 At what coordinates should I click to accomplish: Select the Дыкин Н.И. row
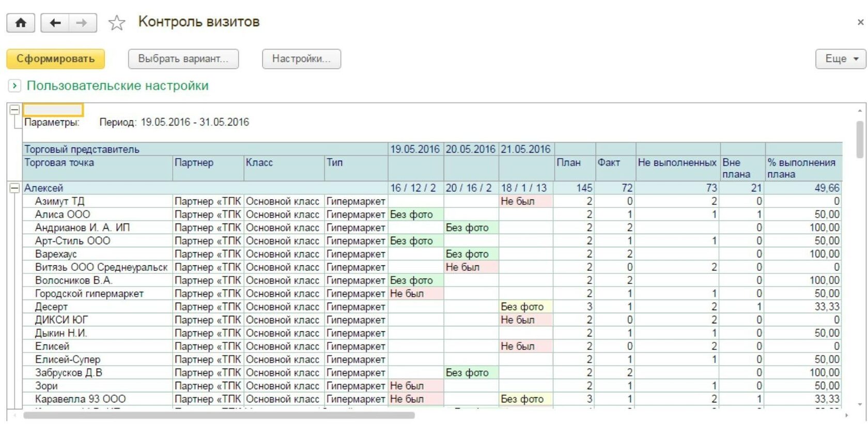coord(432,333)
